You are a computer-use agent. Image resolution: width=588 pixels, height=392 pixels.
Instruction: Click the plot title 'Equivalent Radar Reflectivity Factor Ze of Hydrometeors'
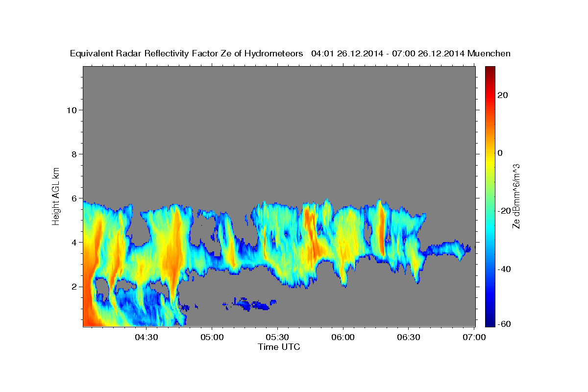click(x=187, y=54)
